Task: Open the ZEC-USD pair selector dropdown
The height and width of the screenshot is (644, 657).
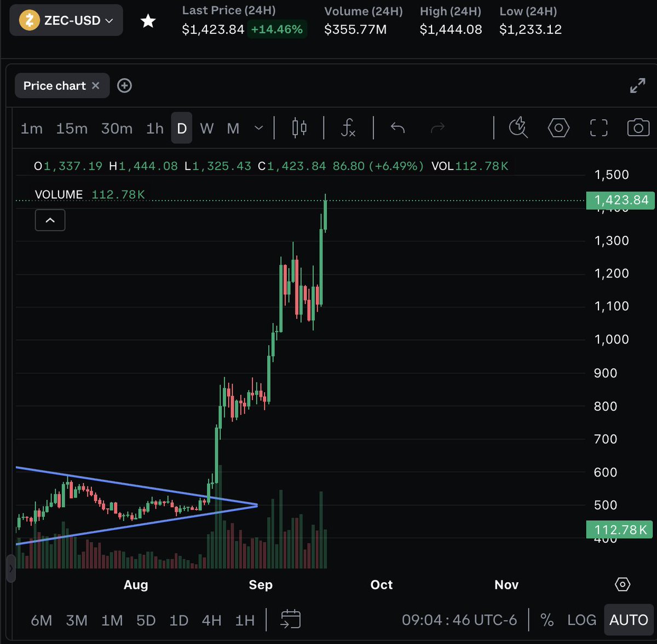Action: coord(66,21)
